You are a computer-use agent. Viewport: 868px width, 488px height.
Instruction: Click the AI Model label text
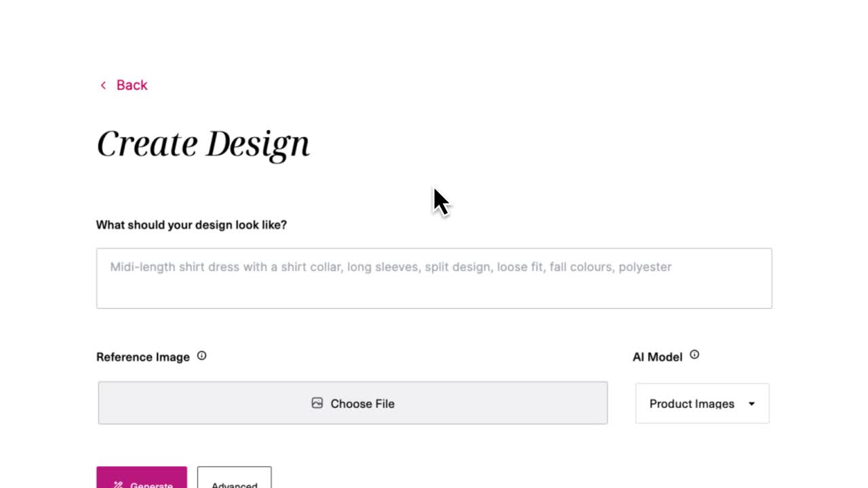657,357
